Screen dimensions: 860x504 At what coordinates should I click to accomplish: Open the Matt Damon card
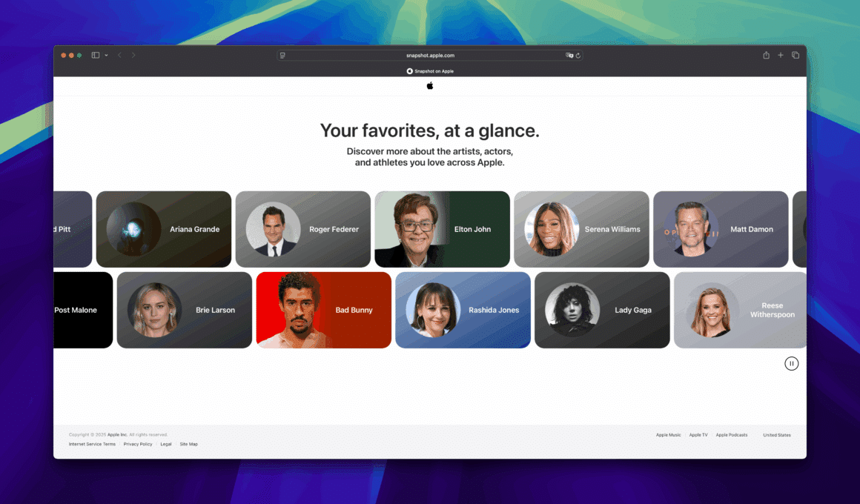click(721, 229)
